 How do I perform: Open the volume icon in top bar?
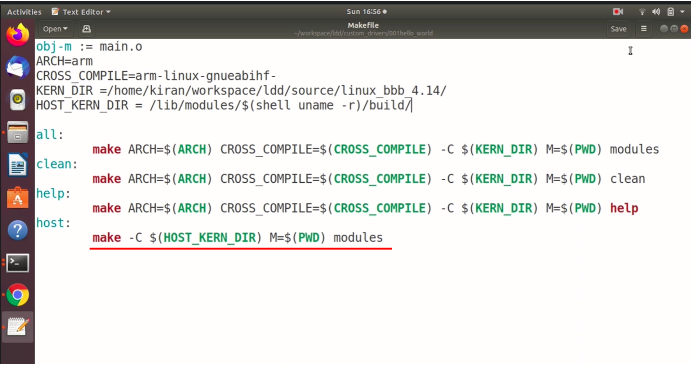coord(656,12)
